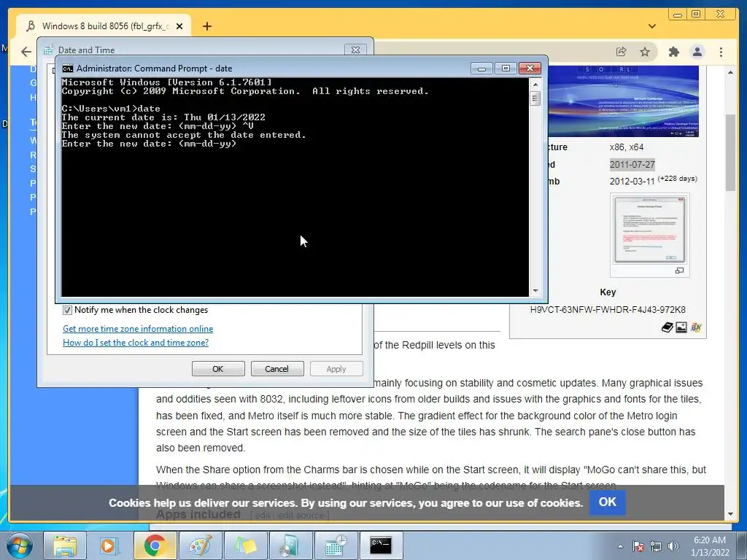
Task: Click Chrome's back navigation arrow
Action: [x=26, y=52]
